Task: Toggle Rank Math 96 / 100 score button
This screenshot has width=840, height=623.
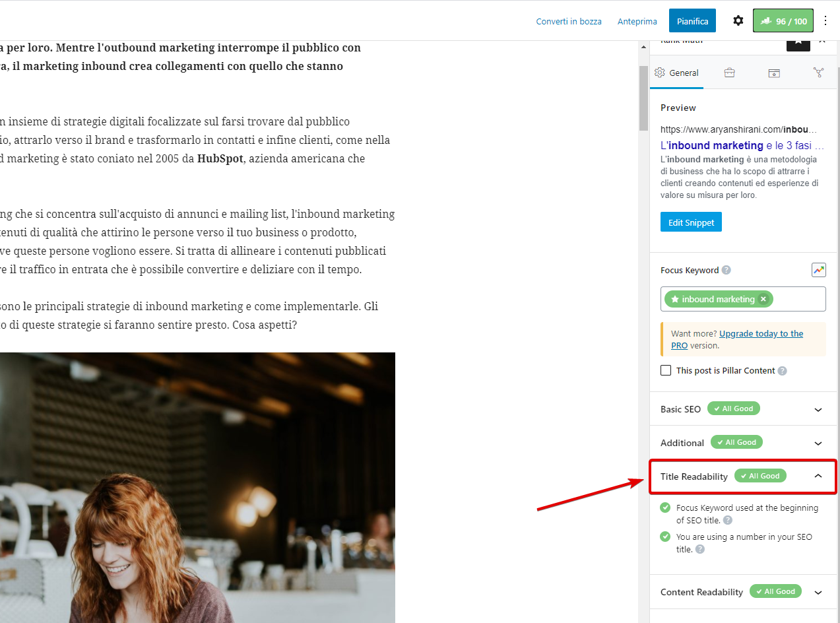Action: [783, 21]
